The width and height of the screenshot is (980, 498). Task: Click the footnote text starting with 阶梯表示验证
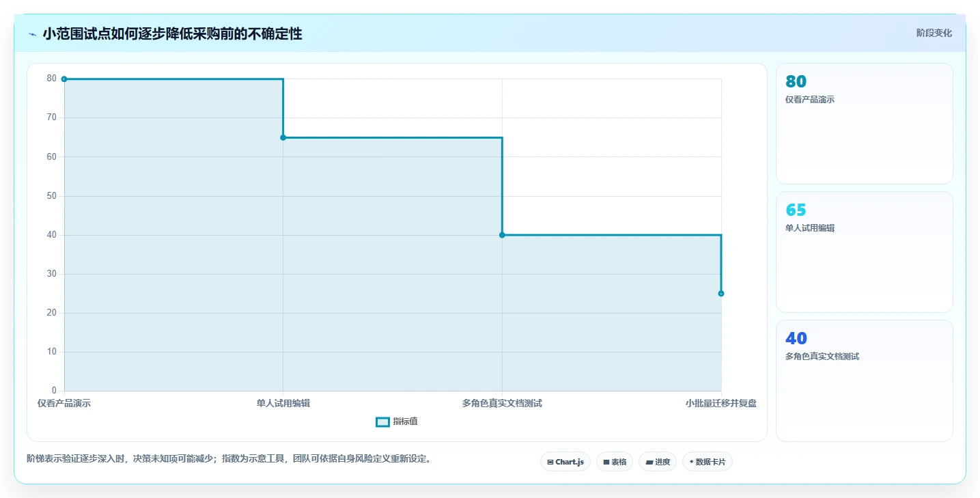pos(229,459)
